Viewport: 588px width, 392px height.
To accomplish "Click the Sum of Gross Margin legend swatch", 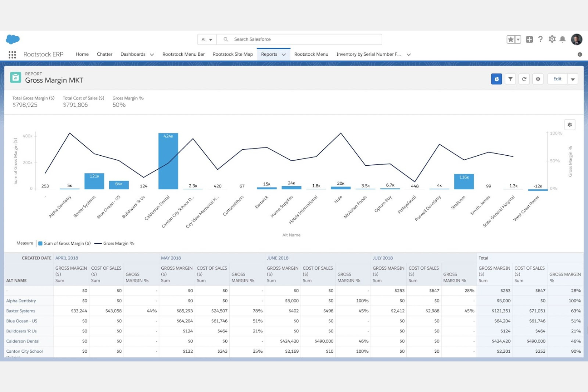I will 40,243.
